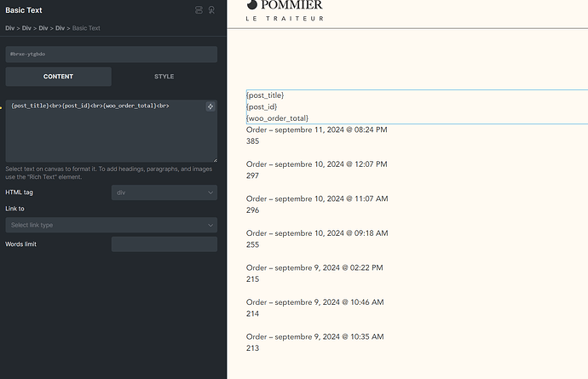Click the textarea resize handle corner

[x=215, y=160]
